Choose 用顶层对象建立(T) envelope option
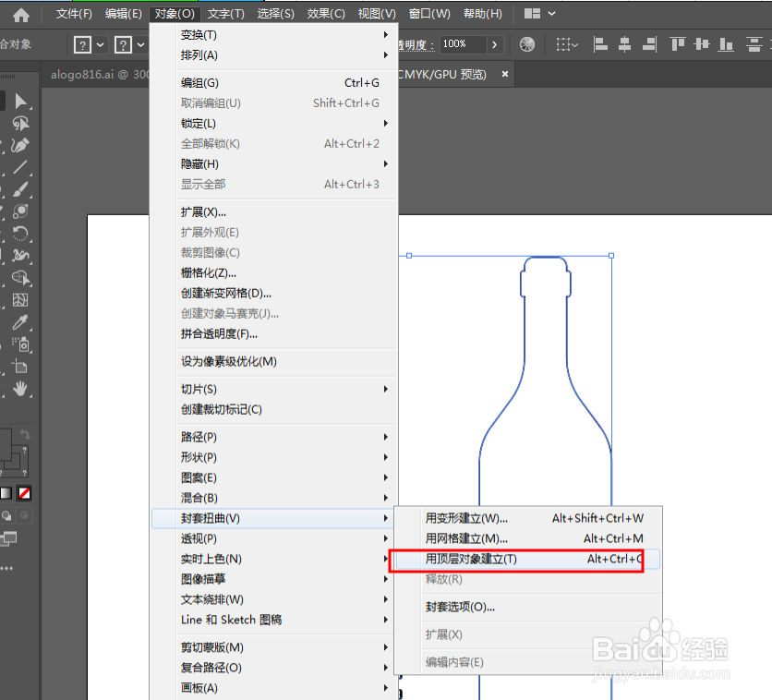The height and width of the screenshot is (700, 772). [526, 560]
